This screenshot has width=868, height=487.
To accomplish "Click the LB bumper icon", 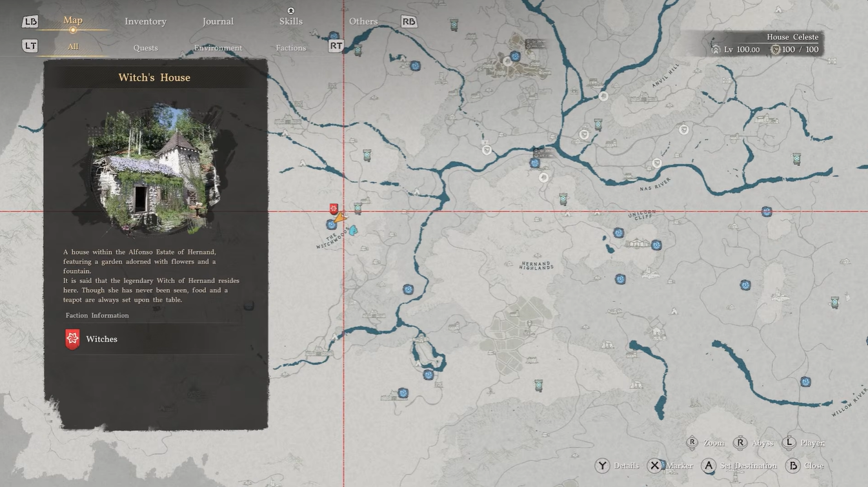I will [x=30, y=22].
